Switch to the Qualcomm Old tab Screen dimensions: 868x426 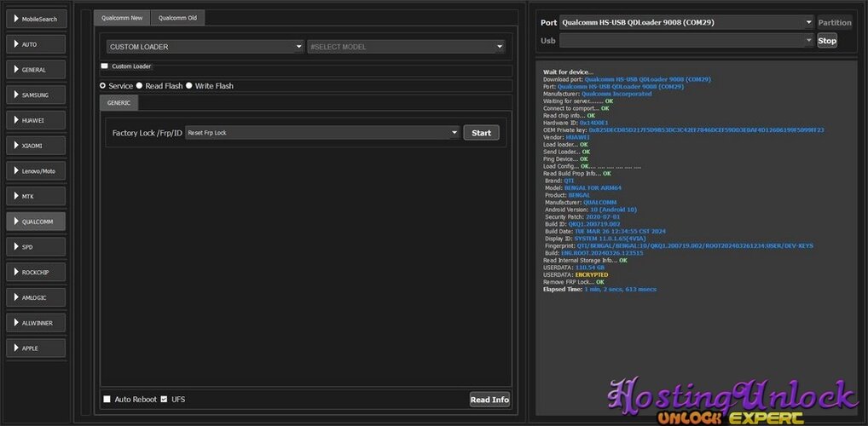coord(177,18)
